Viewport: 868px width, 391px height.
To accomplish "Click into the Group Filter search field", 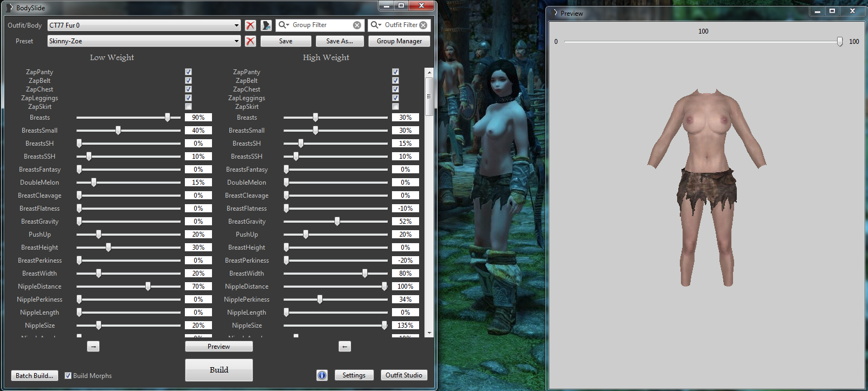I will pos(321,25).
